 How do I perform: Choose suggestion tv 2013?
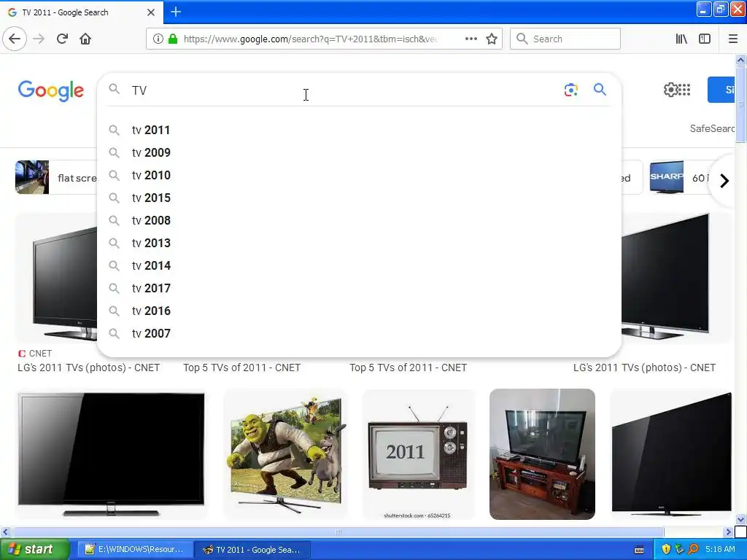359,243
